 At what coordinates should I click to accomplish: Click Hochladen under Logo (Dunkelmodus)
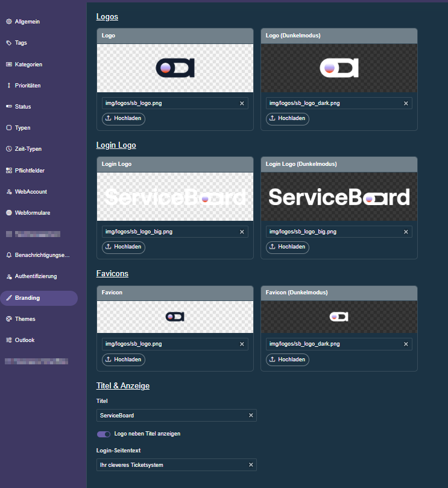click(288, 118)
